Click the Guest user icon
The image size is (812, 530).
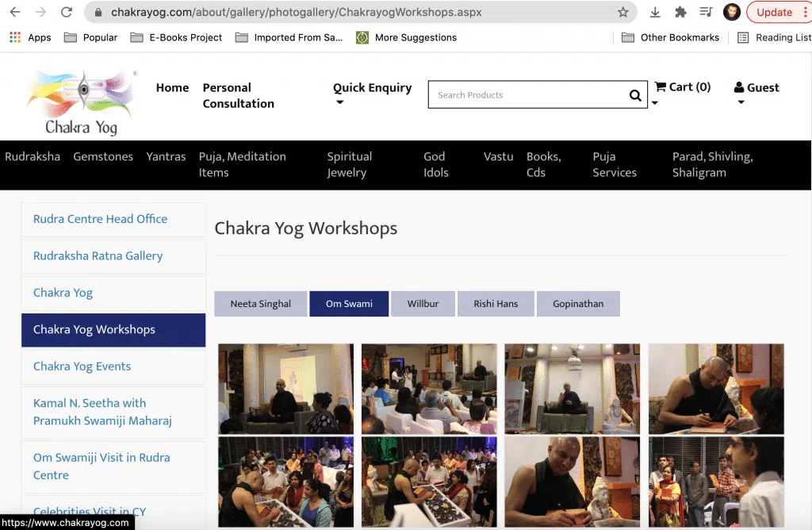[739, 87]
